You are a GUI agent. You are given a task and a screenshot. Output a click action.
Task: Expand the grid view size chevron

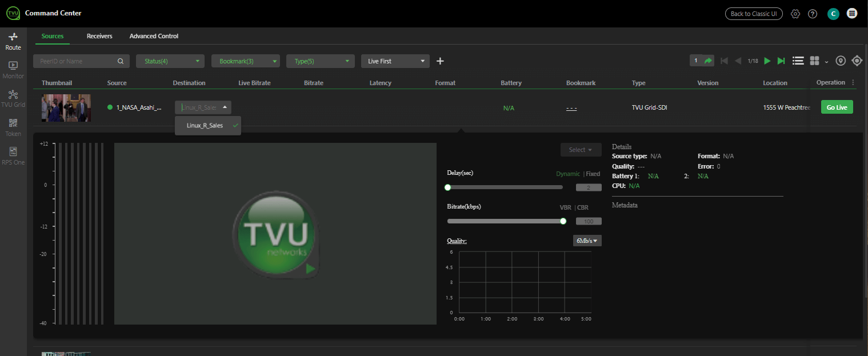(826, 62)
